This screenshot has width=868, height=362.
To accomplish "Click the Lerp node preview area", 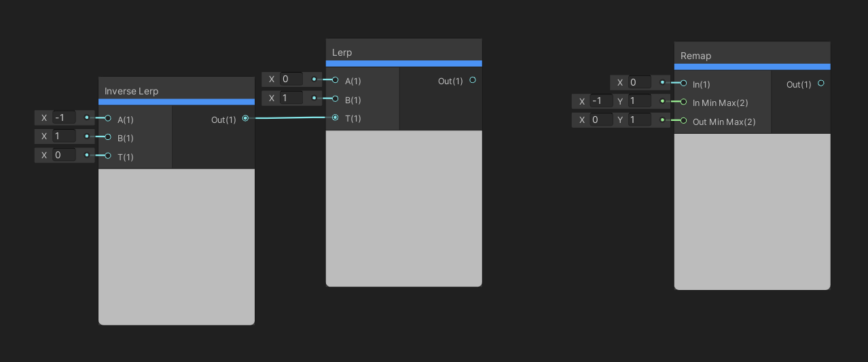I will [x=403, y=208].
